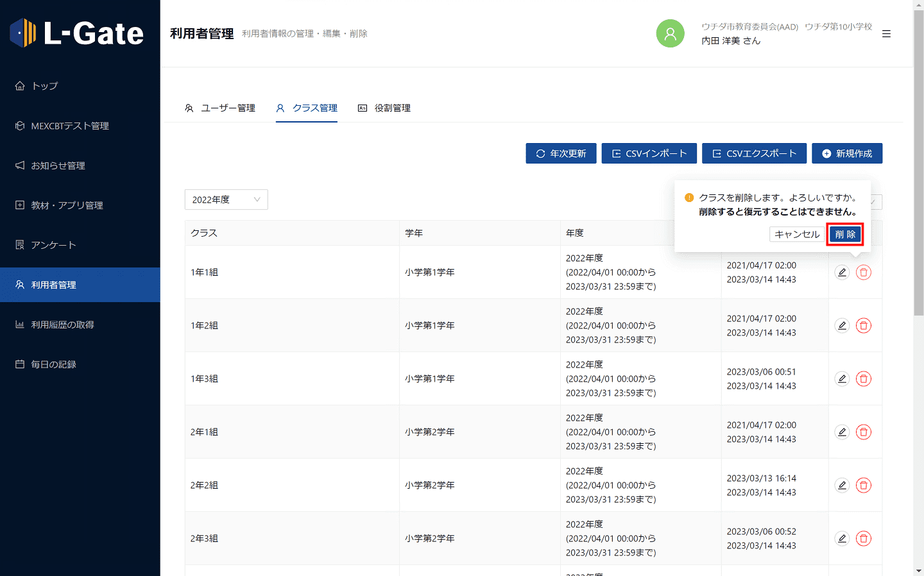Switch to the クラス管理 tab

[x=307, y=108]
